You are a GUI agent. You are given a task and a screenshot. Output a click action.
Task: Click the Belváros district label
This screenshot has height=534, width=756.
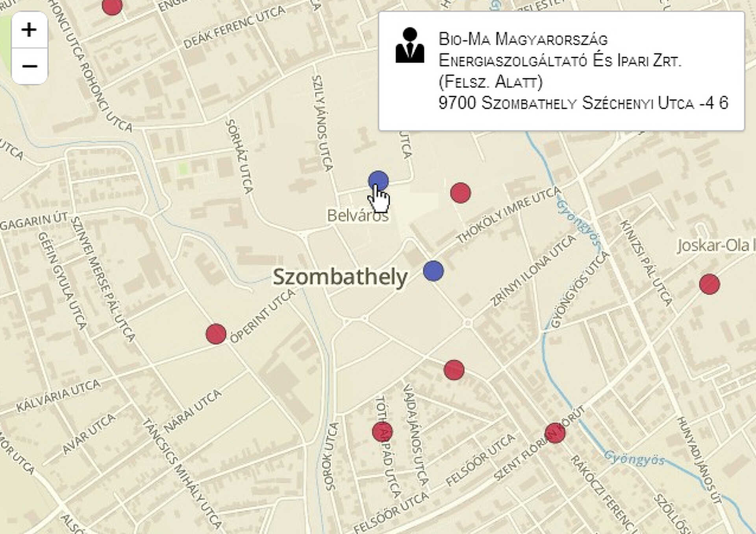coord(358,216)
